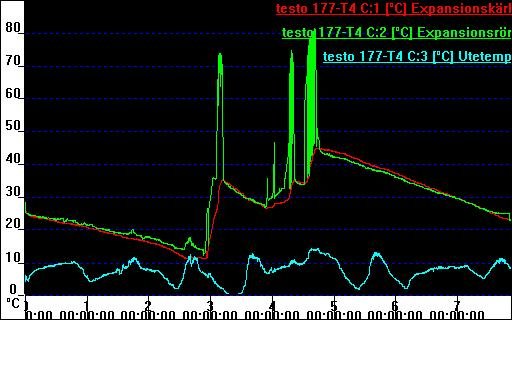
Task: Click the red C:1 Expansionskärl legend label
Action: [394, 8]
